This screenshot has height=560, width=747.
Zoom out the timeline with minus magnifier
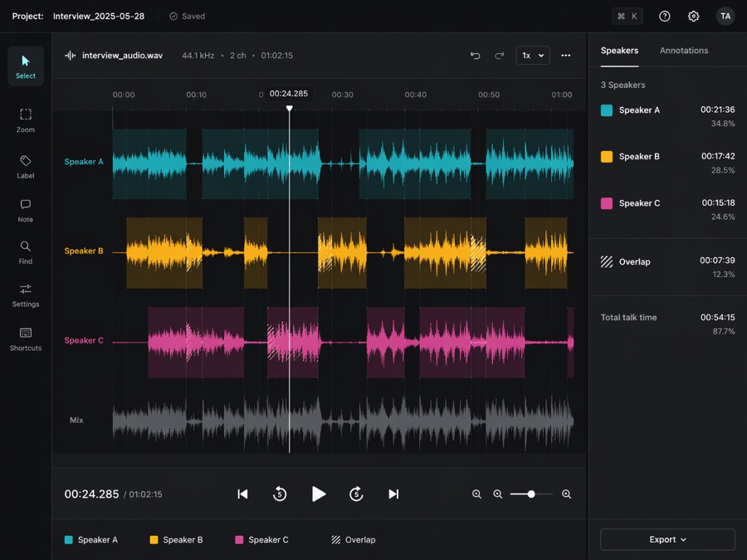[x=497, y=494]
